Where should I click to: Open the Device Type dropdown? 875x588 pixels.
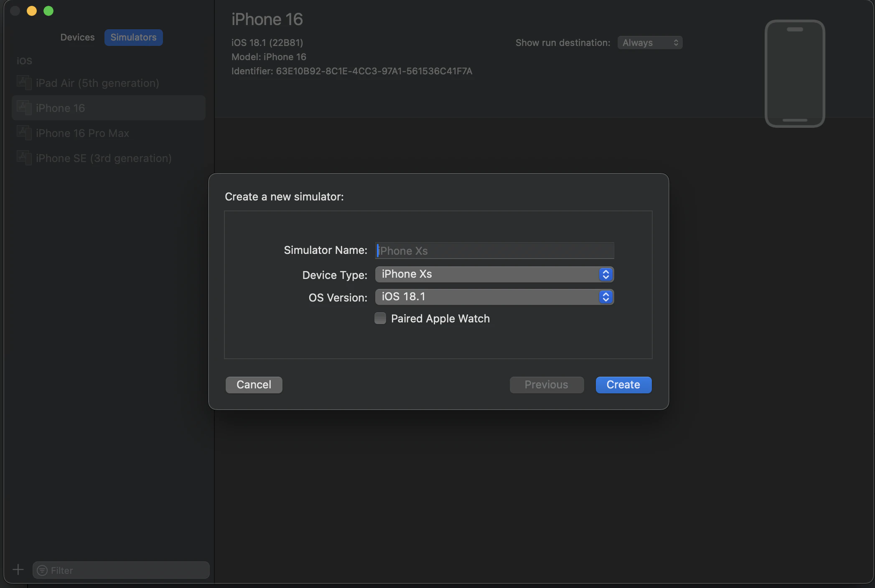pyautogui.click(x=494, y=274)
